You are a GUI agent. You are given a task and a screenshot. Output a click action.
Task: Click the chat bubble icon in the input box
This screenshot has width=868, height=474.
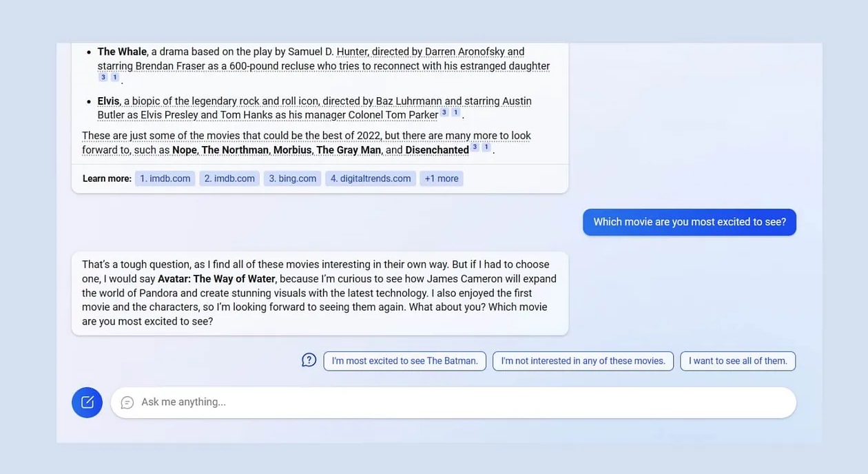pos(127,402)
